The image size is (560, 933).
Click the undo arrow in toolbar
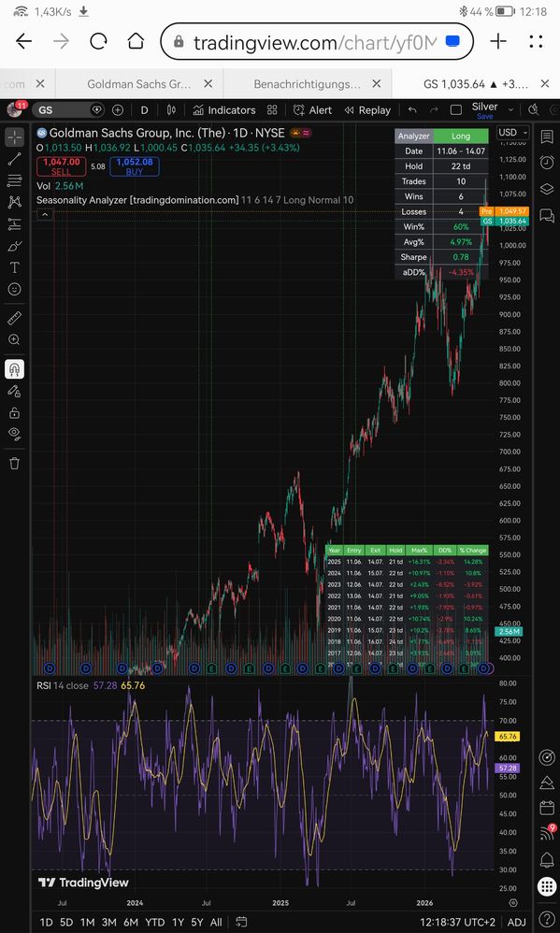[x=412, y=110]
